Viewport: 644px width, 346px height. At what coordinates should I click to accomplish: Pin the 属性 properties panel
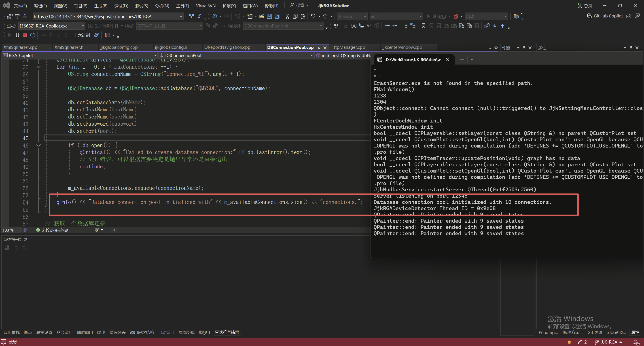click(631, 47)
